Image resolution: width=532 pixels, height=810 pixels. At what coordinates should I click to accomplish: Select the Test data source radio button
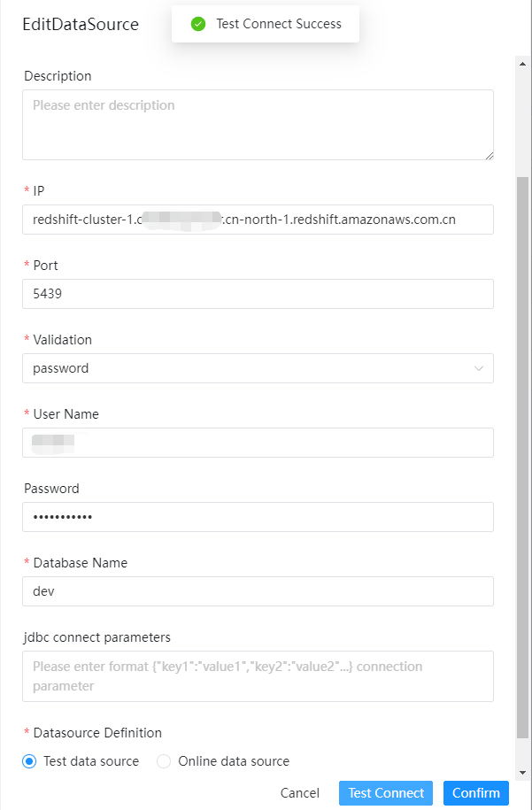pos(29,761)
